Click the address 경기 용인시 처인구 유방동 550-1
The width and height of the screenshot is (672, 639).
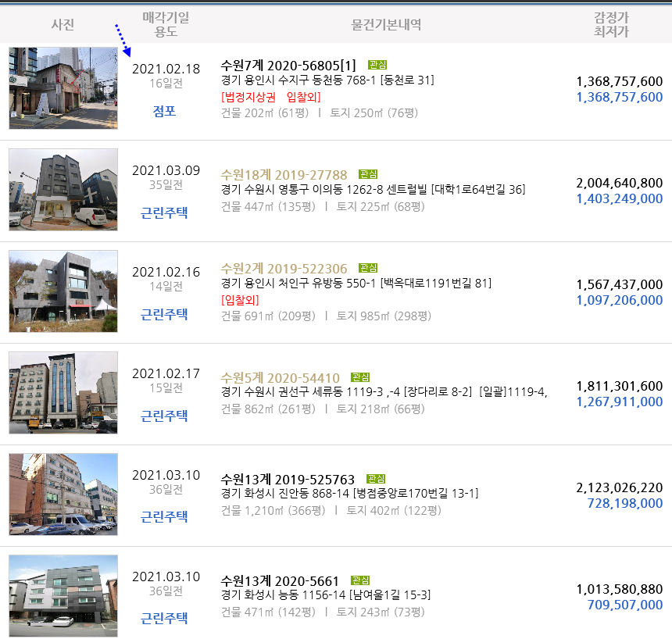(298, 284)
